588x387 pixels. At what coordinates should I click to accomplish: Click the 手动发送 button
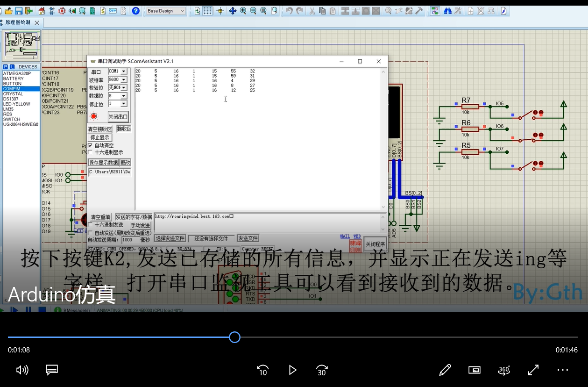(x=140, y=226)
